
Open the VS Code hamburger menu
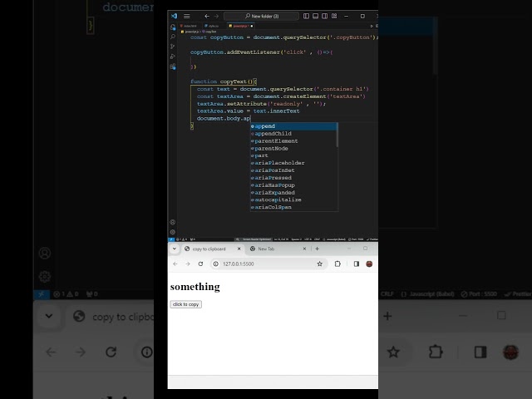click(186, 16)
